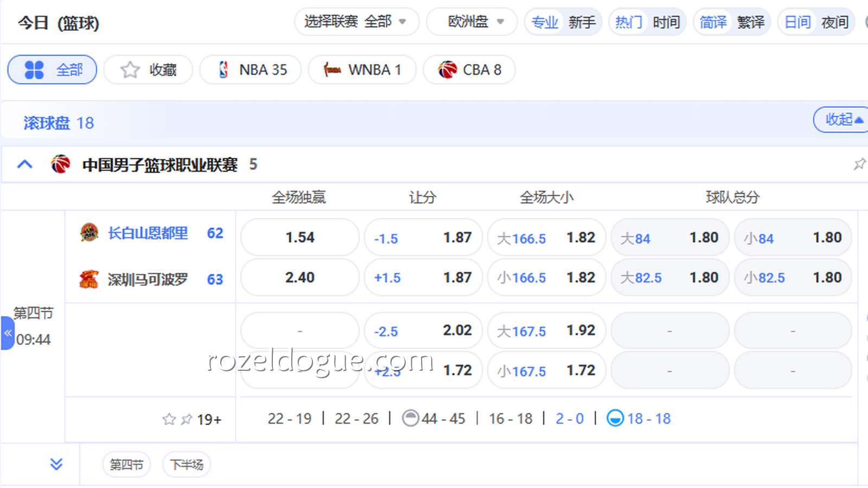Image resolution: width=868 pixels, height=488 pixels.
Task: Select team total 大84 at 1.80
Action: (x=670, y=237)
